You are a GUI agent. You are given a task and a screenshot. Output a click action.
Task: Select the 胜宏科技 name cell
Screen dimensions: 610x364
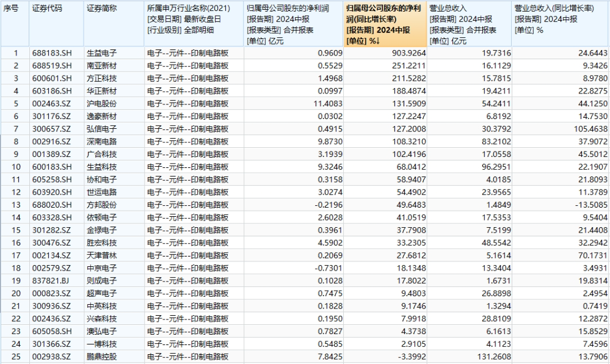click(101, 242)
